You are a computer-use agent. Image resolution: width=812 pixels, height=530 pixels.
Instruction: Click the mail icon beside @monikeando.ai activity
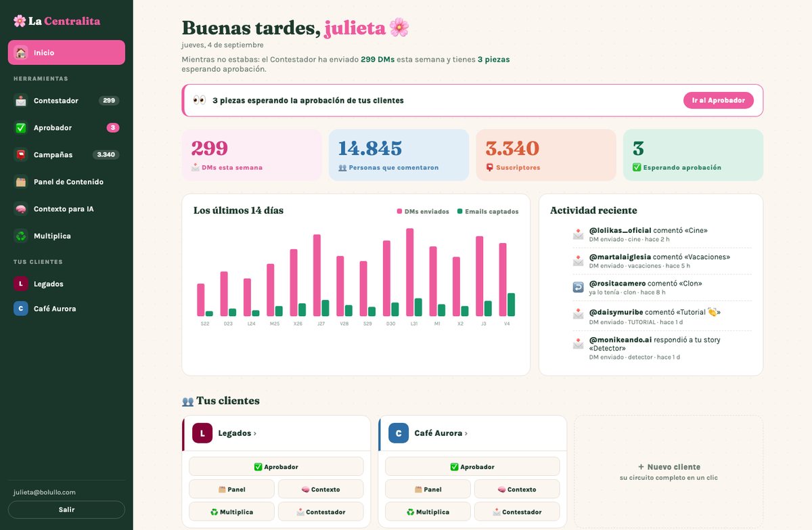(x=578, y=344)
